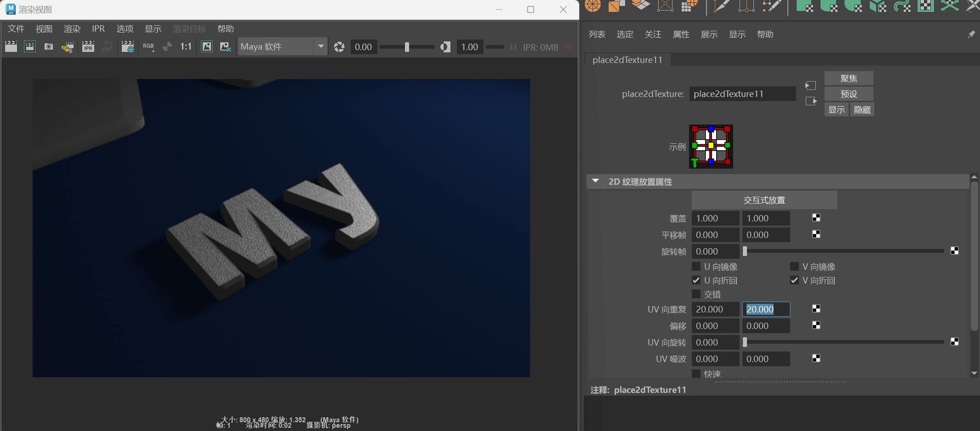Click checker map button beside 平移帧

point(816,234)
